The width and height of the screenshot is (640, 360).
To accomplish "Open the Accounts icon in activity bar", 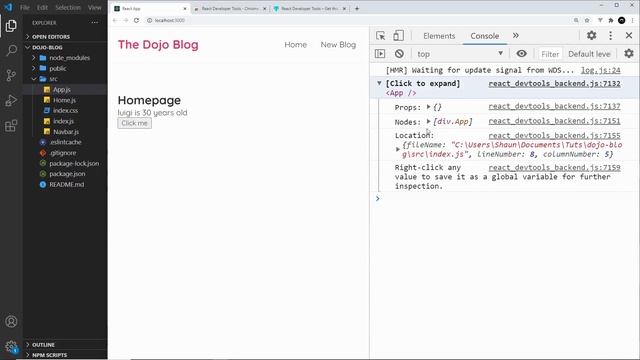I will click(x=11, y=322).
